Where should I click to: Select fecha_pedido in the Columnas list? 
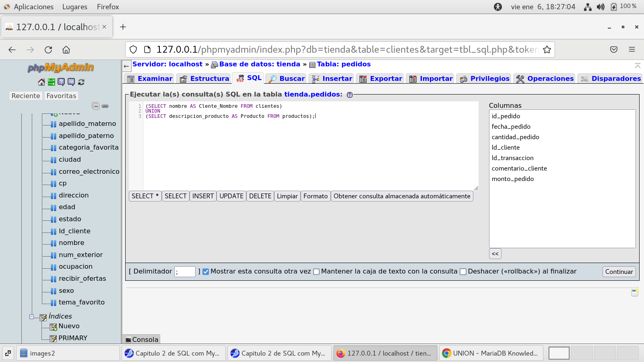(511, 127)
